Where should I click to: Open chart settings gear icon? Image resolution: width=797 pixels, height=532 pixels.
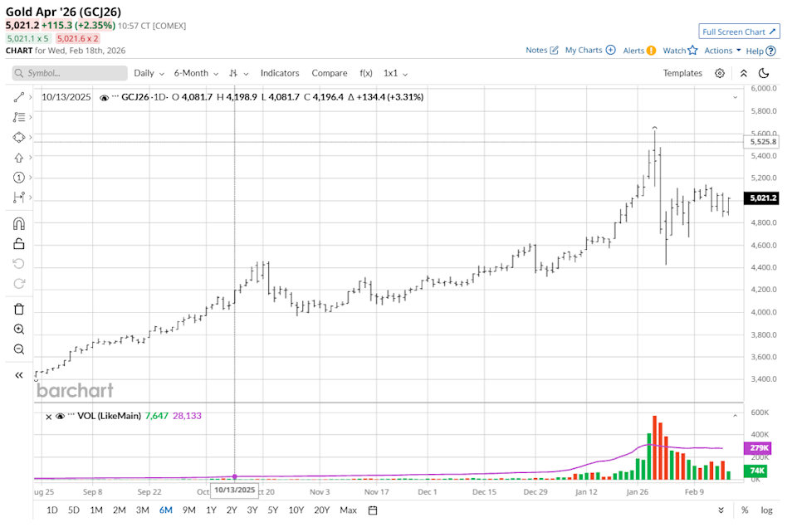[720, 73]
